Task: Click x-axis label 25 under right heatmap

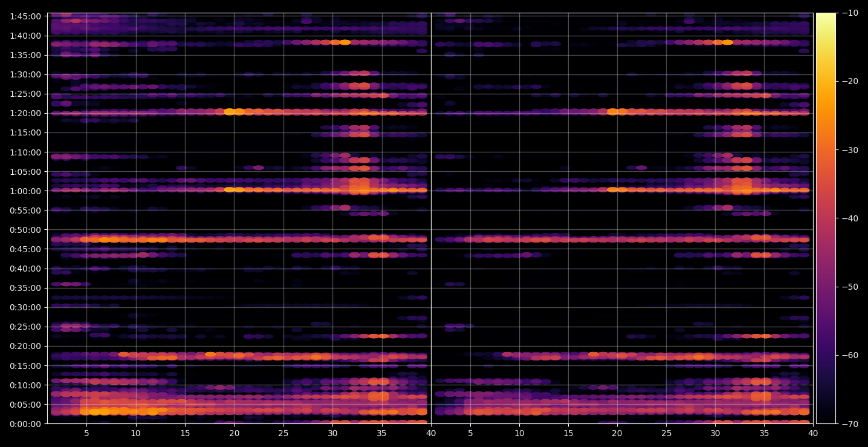Action: (x=666, y=433)
